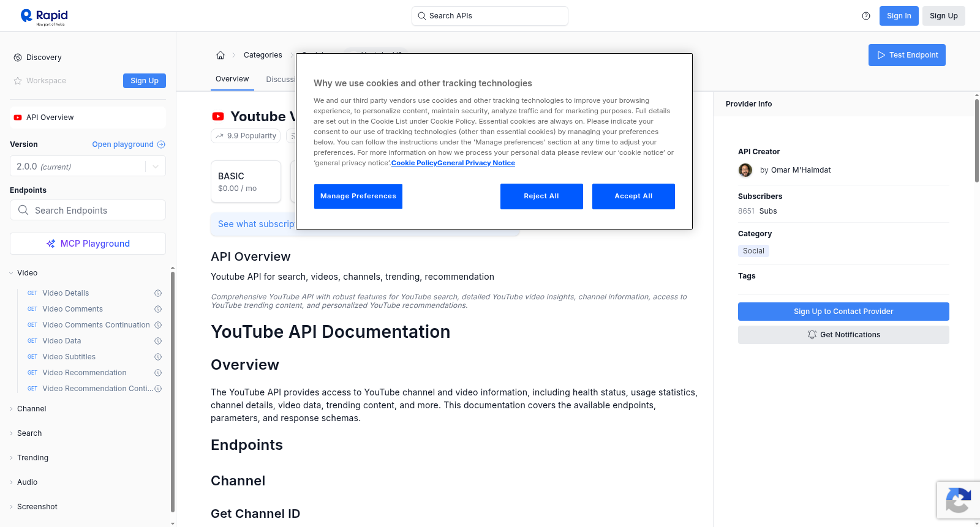Screen dimensions: 980x527
Task: Click Reject All cookies button
Action: tap(541, 196)
